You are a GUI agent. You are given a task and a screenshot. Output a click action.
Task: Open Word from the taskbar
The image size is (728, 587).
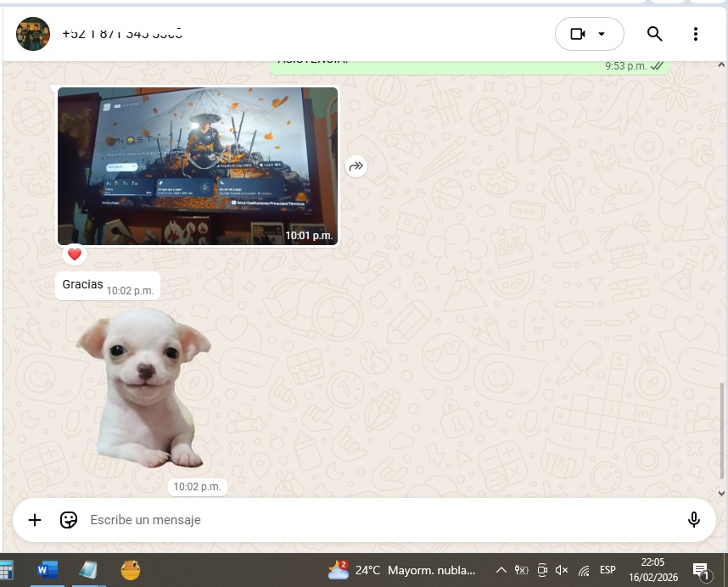(48, 570)
